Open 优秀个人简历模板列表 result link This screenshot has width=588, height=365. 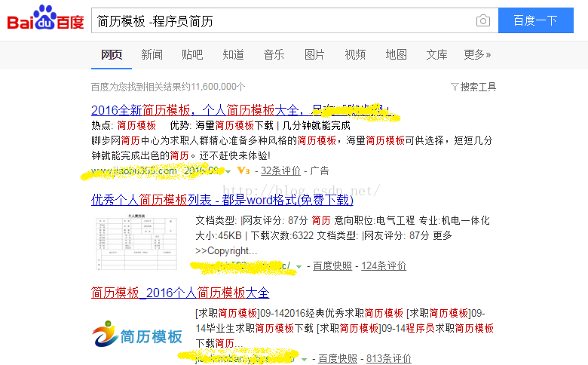222,200
